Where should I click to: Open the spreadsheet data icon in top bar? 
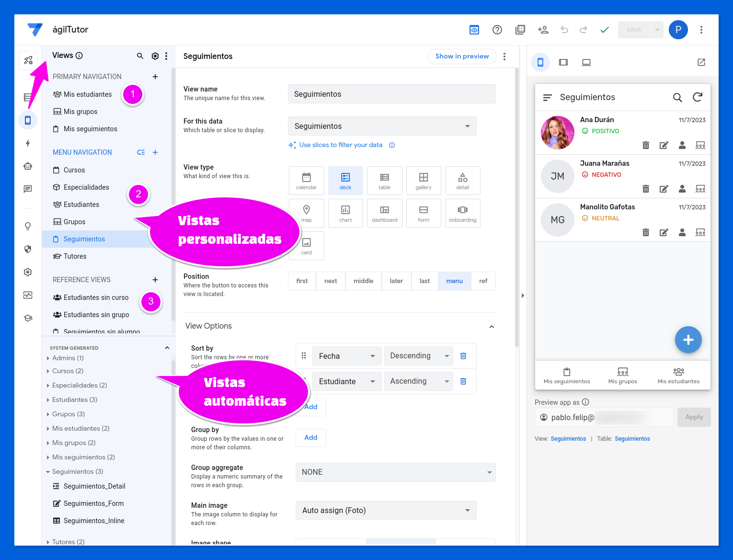[520, 30]
